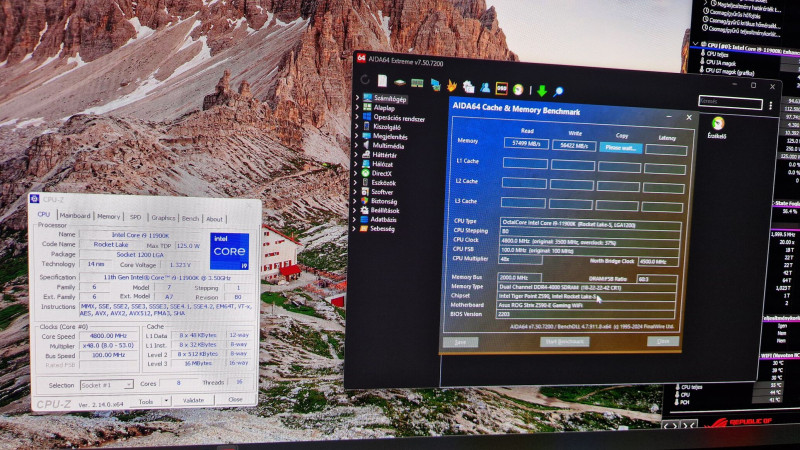The image size is (800, 450).
Task: Expand the Alaplap tree node
Action: 358,107
